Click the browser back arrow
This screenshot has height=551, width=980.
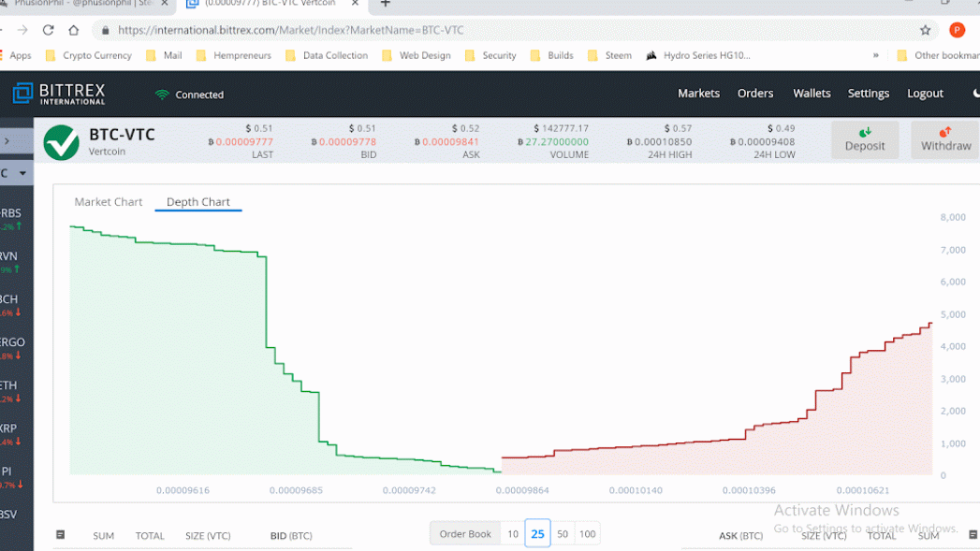[2, 30]
